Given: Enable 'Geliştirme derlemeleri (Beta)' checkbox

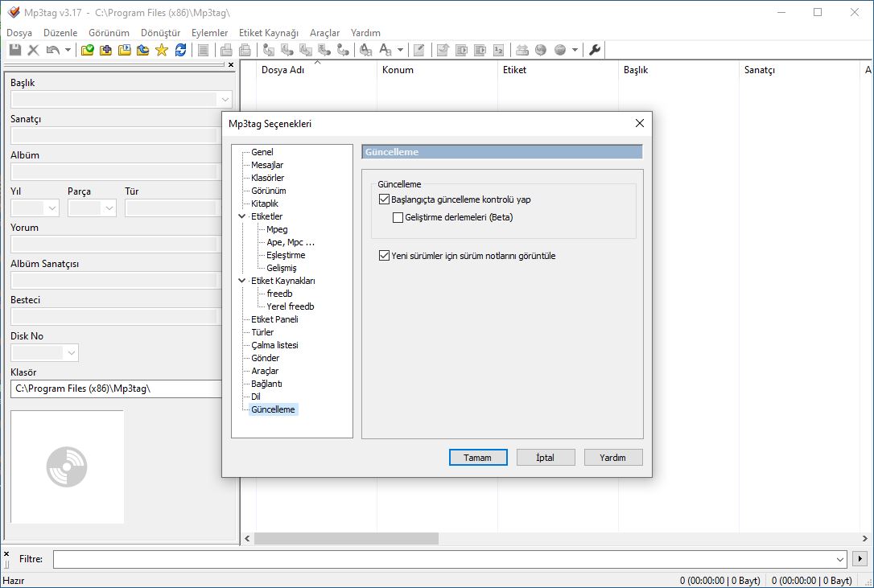Looking at the screenshot, I should [398, 217].
